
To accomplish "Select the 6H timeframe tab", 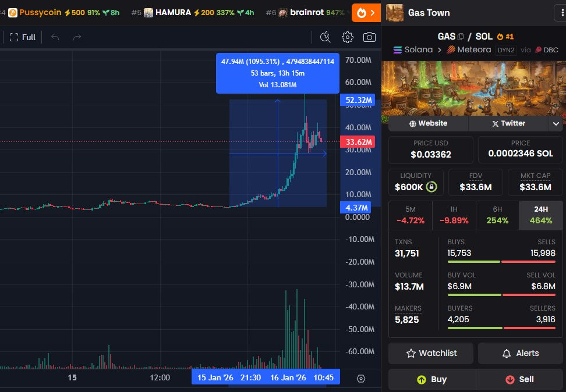I will [497, 215].
